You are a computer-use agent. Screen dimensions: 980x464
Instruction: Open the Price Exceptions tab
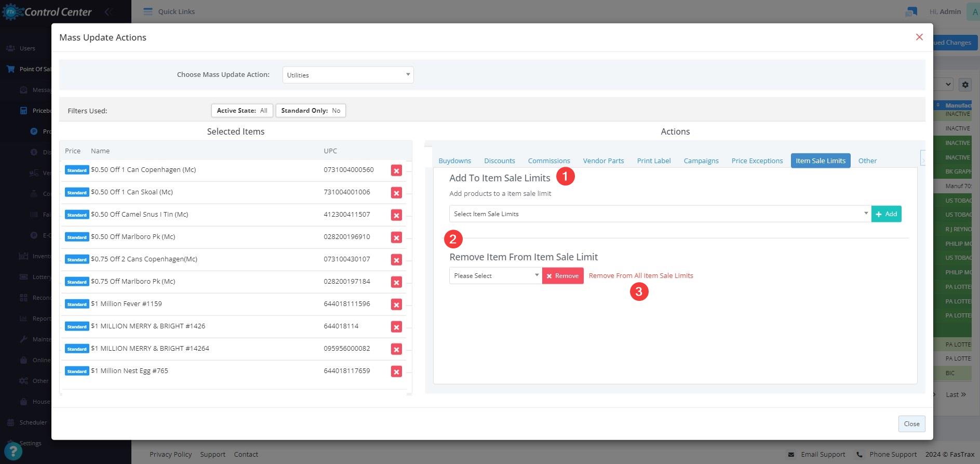coord(757,161)
